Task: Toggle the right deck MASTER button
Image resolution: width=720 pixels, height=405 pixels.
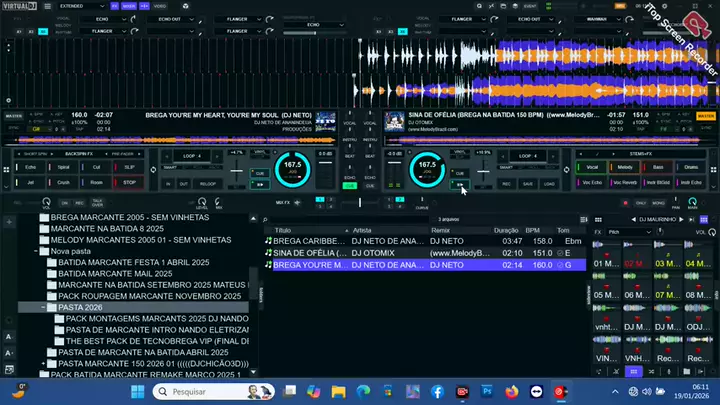Action: [705, 116]
